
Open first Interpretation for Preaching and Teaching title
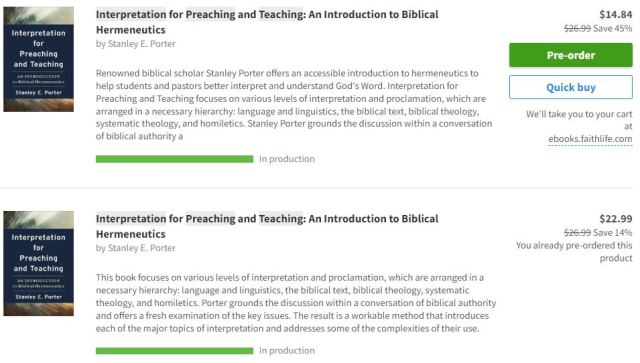pos(267,22)
